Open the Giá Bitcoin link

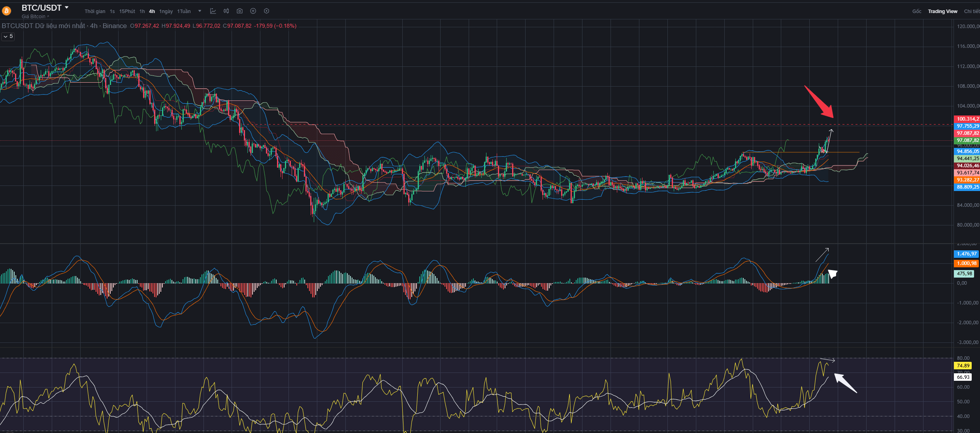click(35, 17)
